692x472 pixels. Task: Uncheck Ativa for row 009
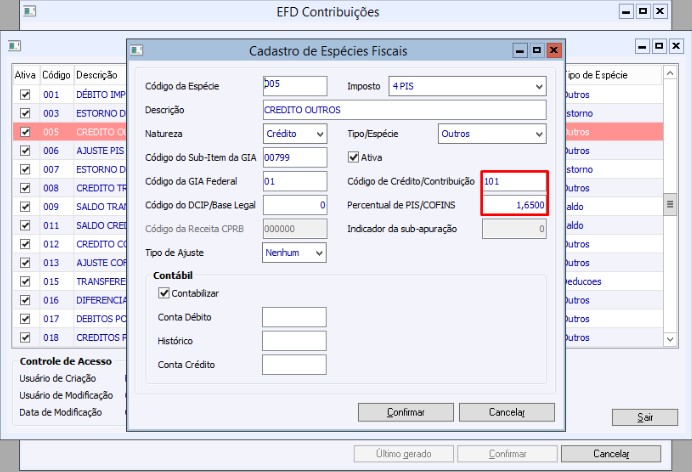point(25,206)
